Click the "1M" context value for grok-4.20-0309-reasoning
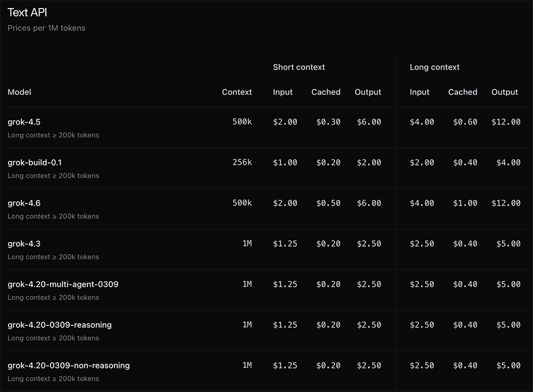Viewport: 533px width, 392px height. [x=247, y=325]
